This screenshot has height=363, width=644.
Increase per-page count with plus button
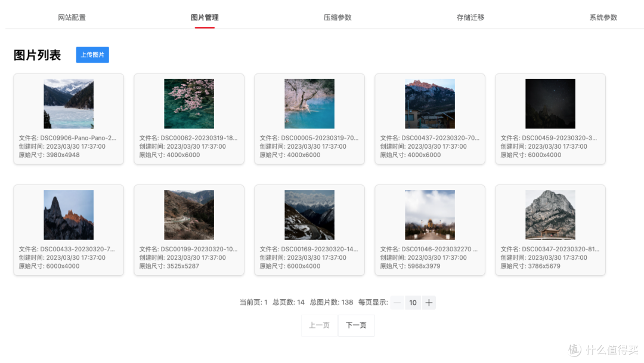(x=429, y=303)
